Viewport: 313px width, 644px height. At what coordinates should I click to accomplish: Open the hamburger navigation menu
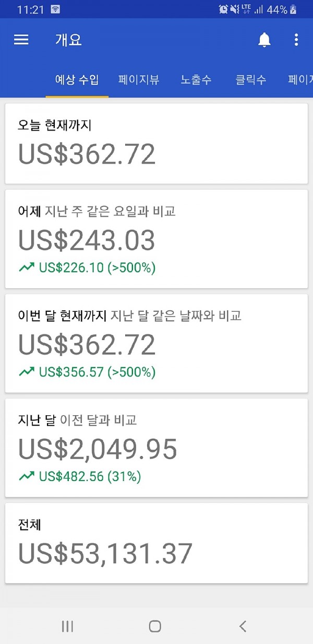coord(21,40)
